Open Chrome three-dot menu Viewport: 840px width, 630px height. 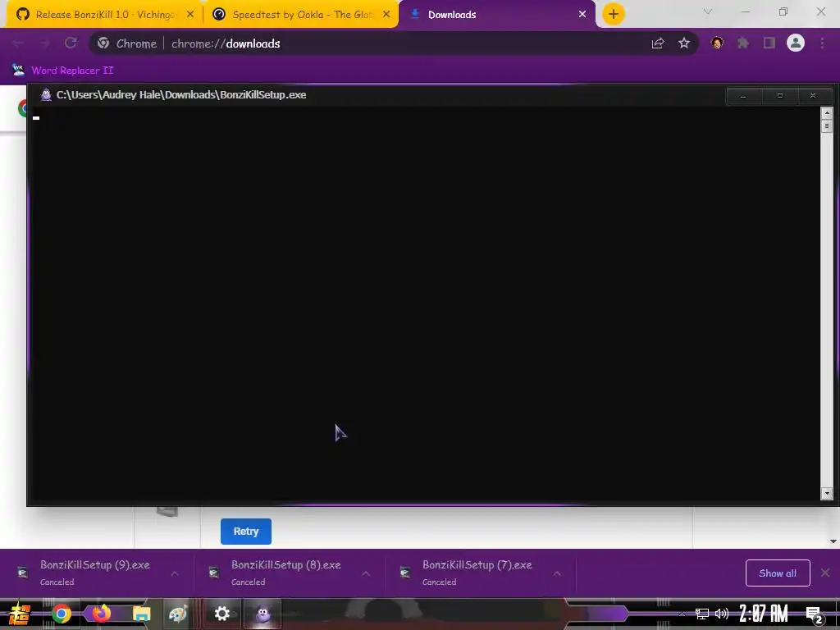[x=822, y=43]
